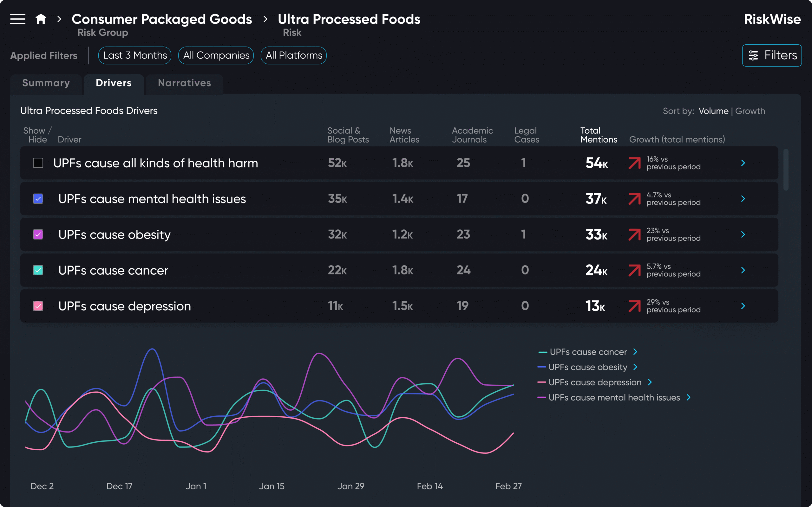The height and width of the screenshot is (507, 812).
Task: Show UPFs cause all kinds of health harm
Action: (38, 163)
